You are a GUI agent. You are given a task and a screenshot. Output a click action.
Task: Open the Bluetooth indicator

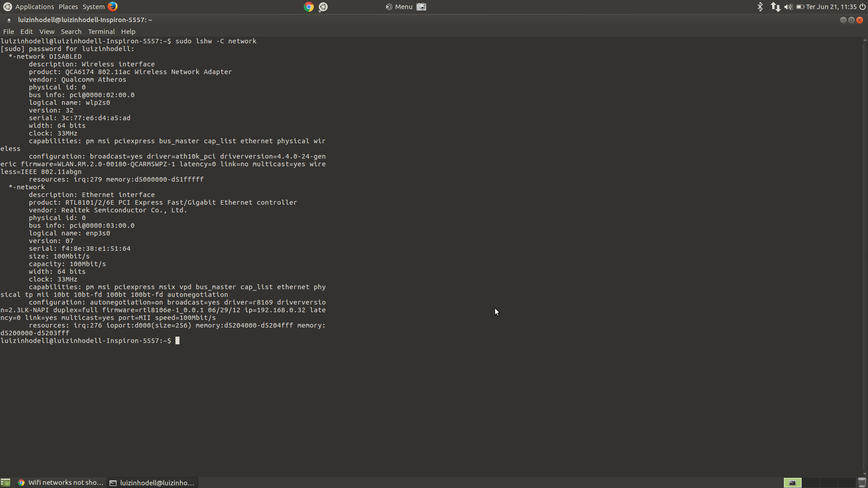[760, 7]
